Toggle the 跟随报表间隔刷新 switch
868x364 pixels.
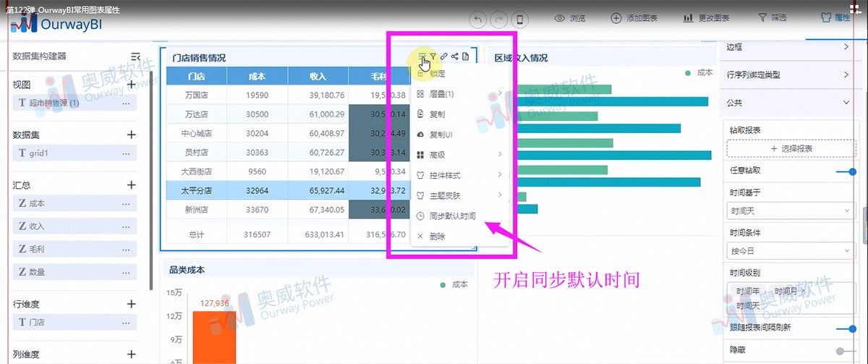pyautogui.click(x=846, y=329)
